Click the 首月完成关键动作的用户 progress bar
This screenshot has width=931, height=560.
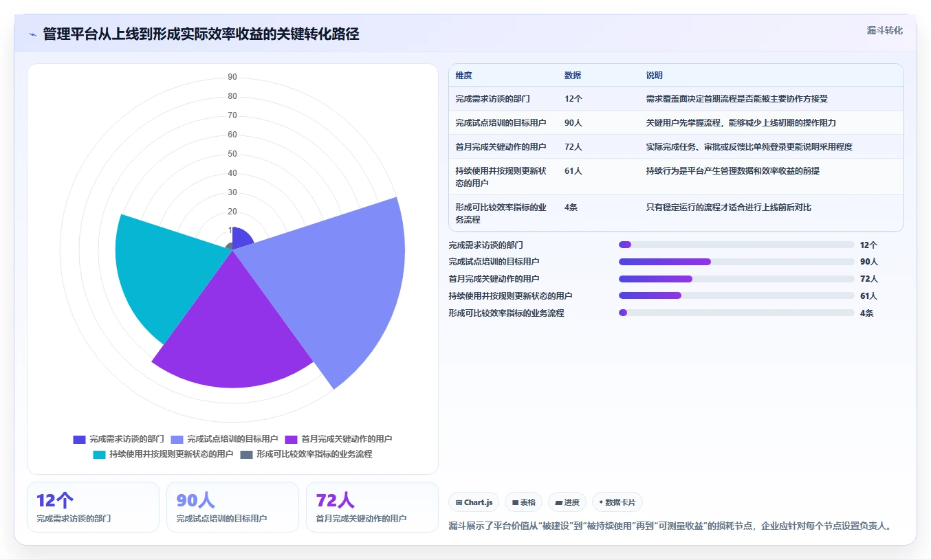tap(736, 279)
